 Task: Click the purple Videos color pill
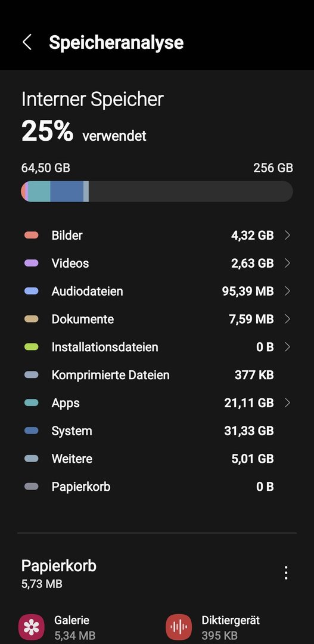point(32,264)
